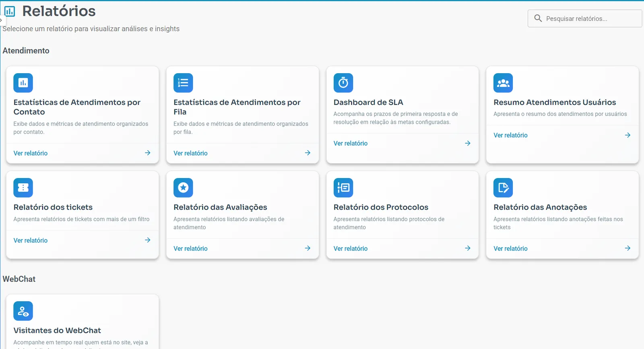Click the arrow in Estatísticas por Contato card

(x=148, y=153)
